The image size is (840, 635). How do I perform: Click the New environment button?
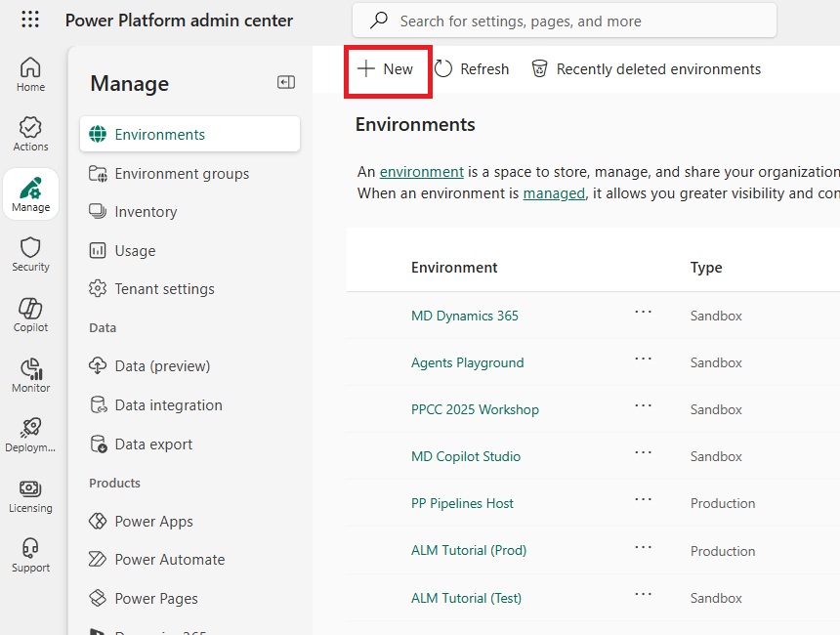click(x=386, y=69)
